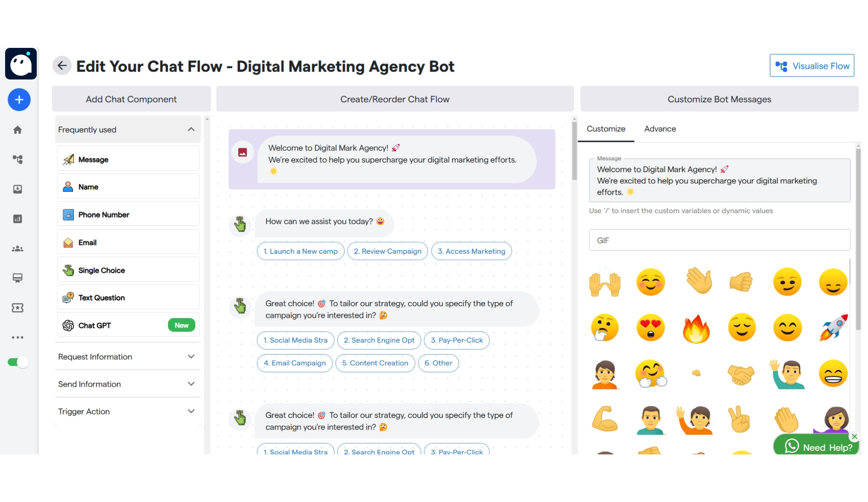The height and width of the screenshot is (502, 868).
Task: Choose option '2. Search Engine Opt' in middle block
Action: point(379,340)
